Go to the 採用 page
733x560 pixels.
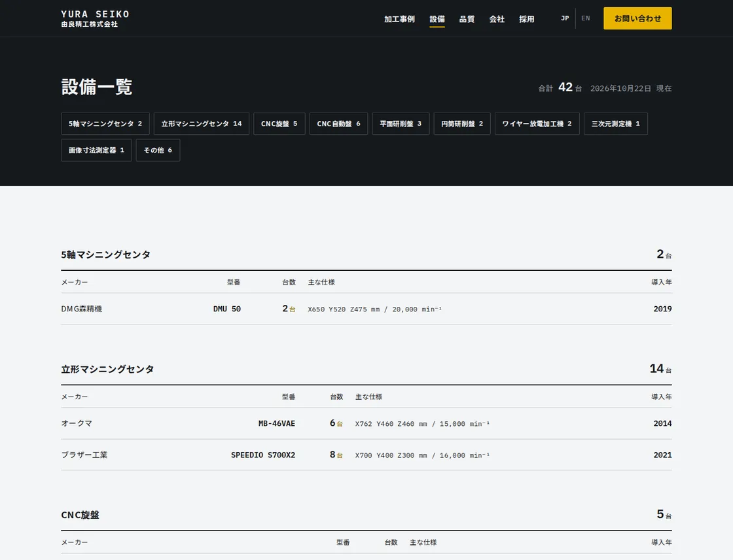click(526, 19)
